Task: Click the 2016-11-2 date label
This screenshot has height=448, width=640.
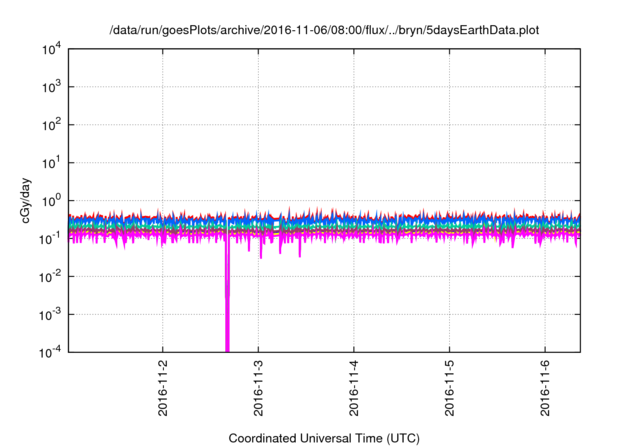Action: pos(163,388)
